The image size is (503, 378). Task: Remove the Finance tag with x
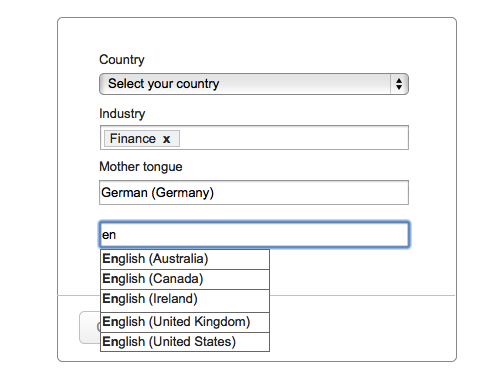(x=166, y=139)
